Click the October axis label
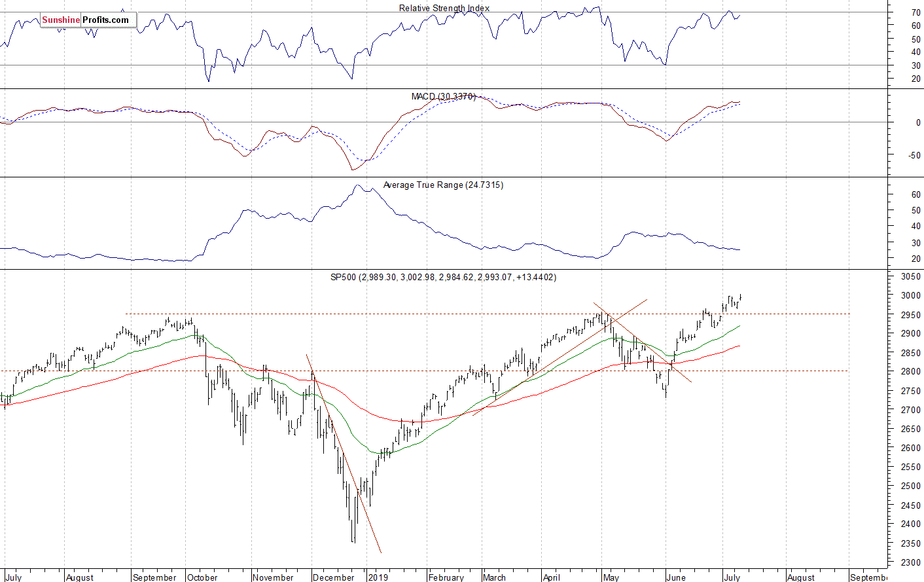This screenshot has width=924, height=582. (x=202, y=577)
